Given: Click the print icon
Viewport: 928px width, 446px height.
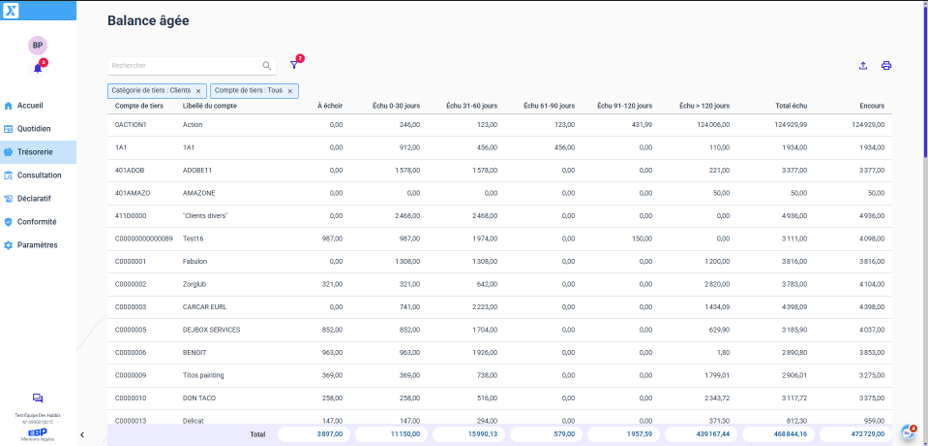Looking at the screenshot, I should pos(886,66).
